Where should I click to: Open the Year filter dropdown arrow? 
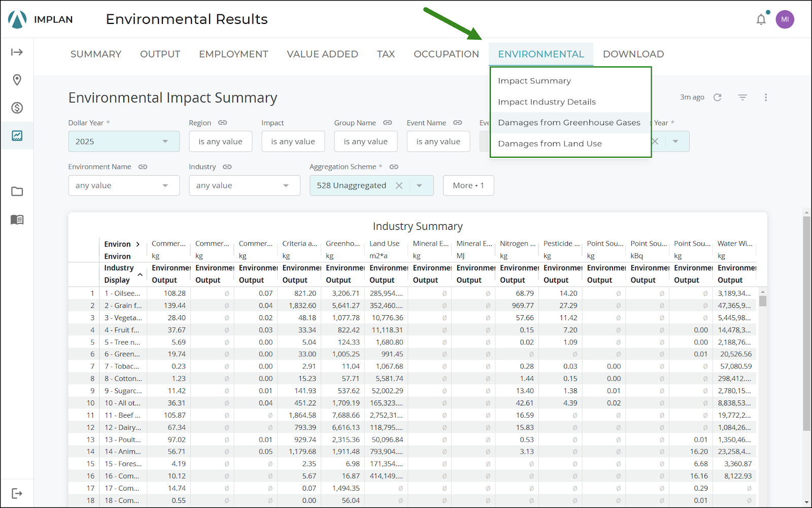pyautogui.click(x=675, y=142)
